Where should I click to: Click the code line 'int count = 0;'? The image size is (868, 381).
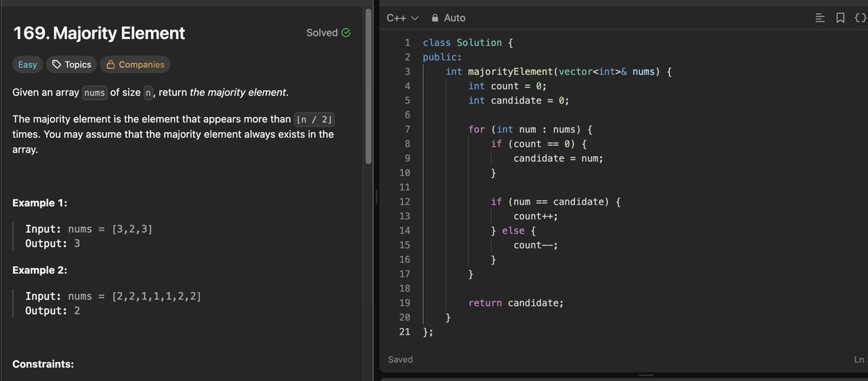pyautogui.click(x=507, y=86)
